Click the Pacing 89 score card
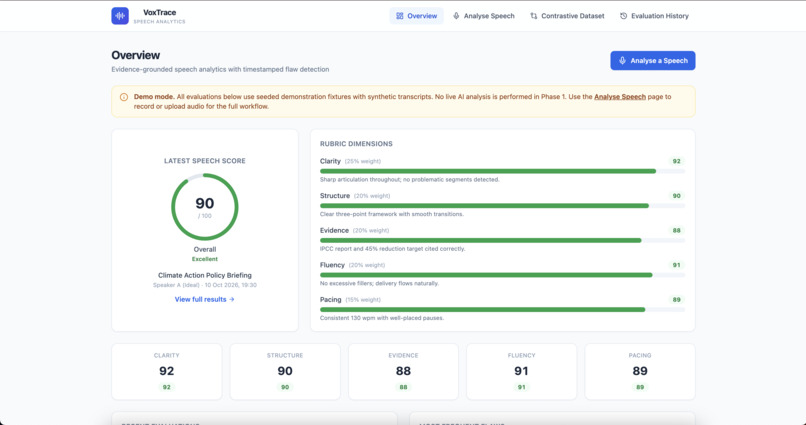806x425 pixels. click(640, 372)
